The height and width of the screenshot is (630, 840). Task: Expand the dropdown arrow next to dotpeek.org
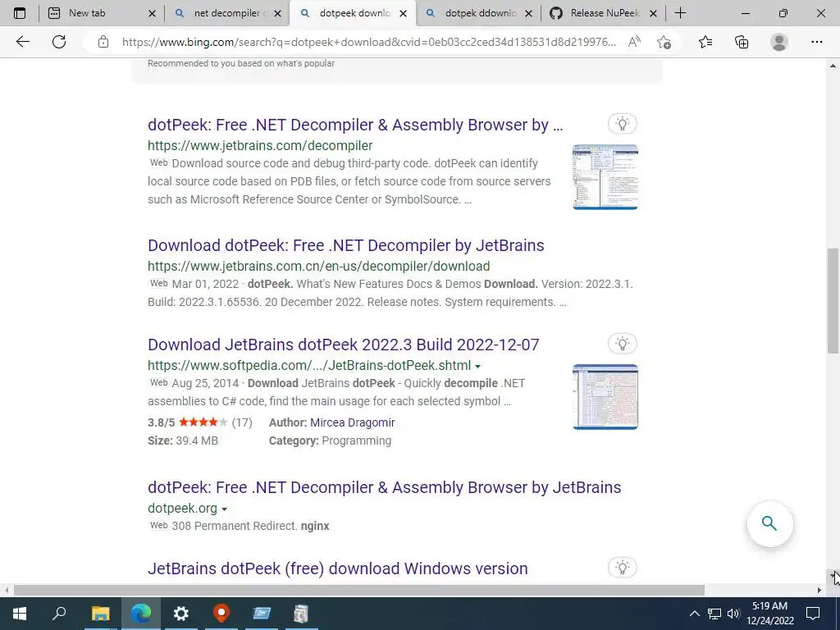click(x=225, y=509)
